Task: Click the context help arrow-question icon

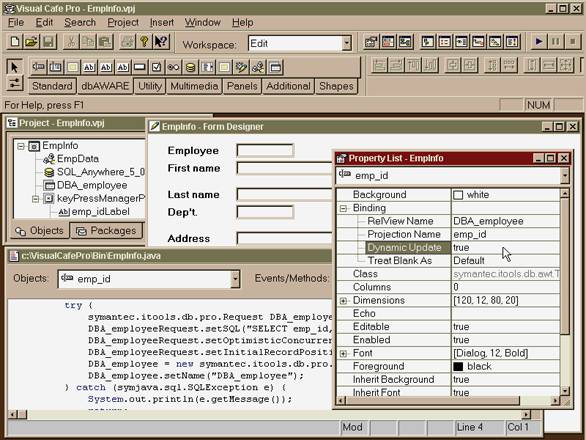Action: coord(161,42)
